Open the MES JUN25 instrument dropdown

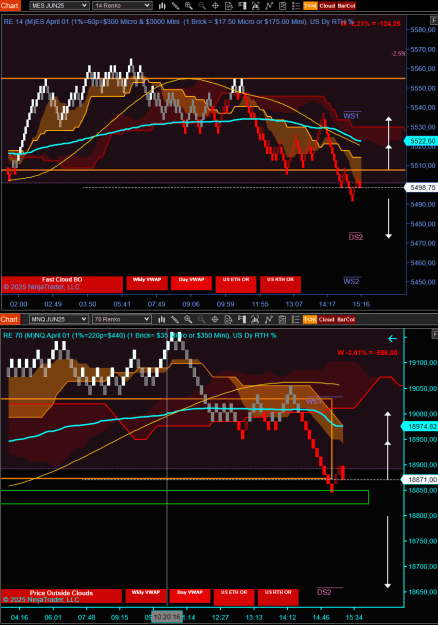click(x=59, y=6)
